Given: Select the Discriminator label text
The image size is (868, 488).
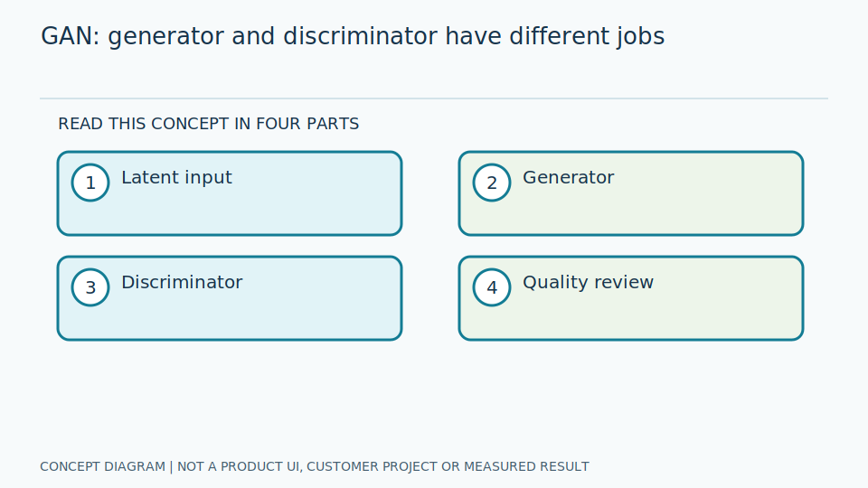Looking at the screenshot, I should point(182,282).
